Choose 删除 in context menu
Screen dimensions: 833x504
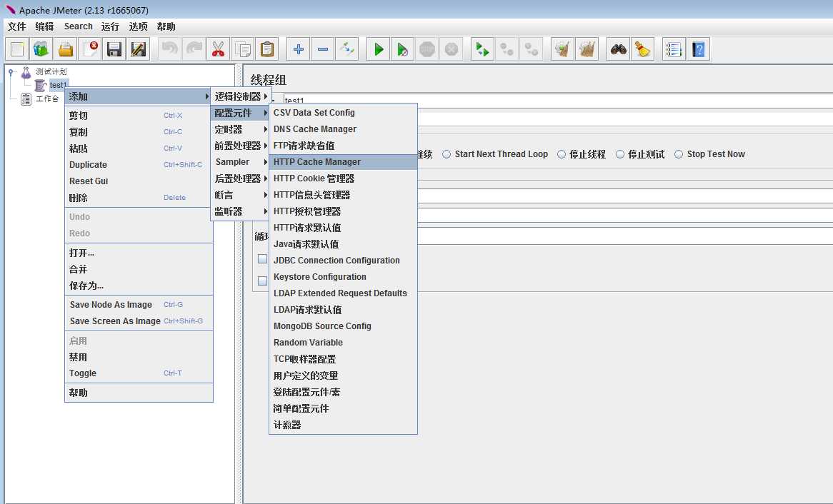pyautogui.click(x=139, y=198)
